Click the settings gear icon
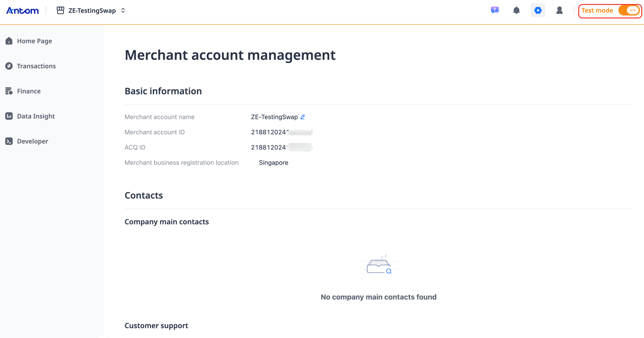This screenshot has width=644, height=338. tap(538, 10)
